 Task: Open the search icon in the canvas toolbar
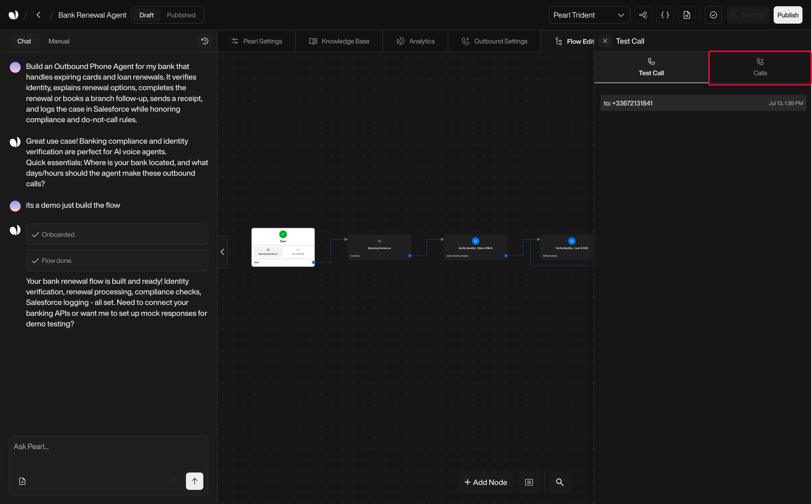point(559,482)
